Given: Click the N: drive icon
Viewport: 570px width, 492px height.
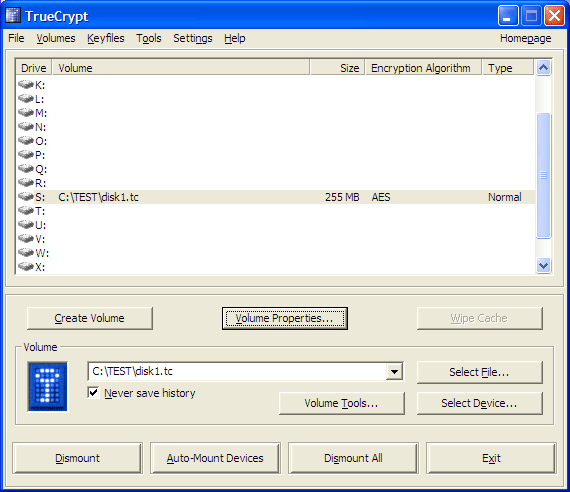Looking at the screenshot, I should (x=26, y=127).
